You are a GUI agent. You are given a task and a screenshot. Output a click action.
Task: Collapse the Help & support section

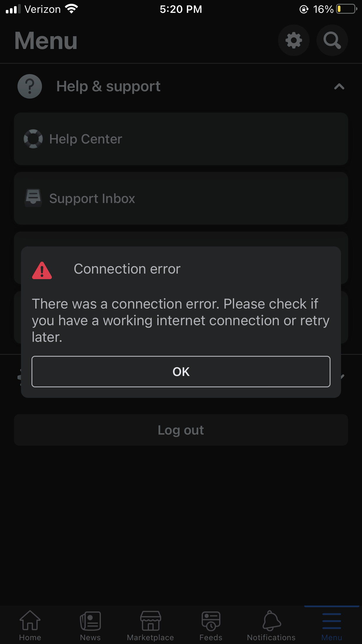tap(339, 87)
